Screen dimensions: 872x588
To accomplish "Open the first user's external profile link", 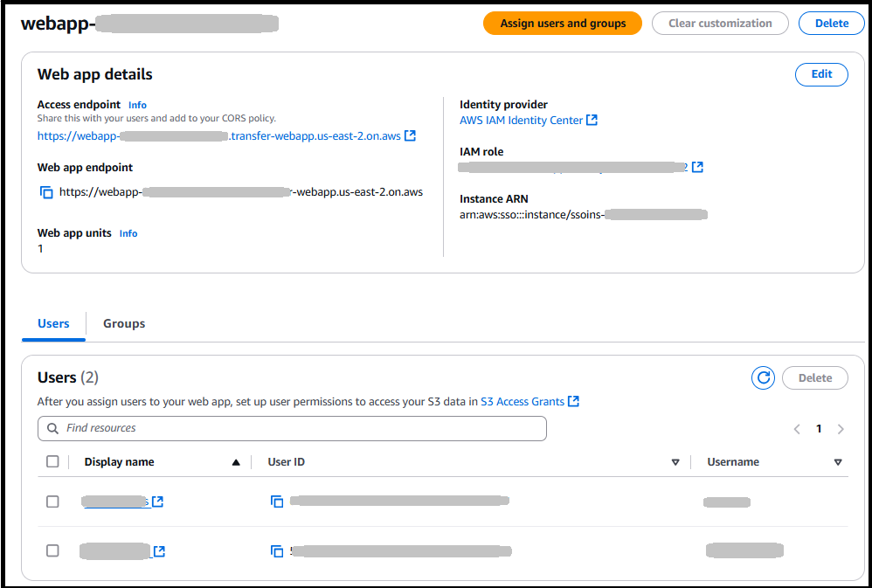I will (x=160, y=501).
